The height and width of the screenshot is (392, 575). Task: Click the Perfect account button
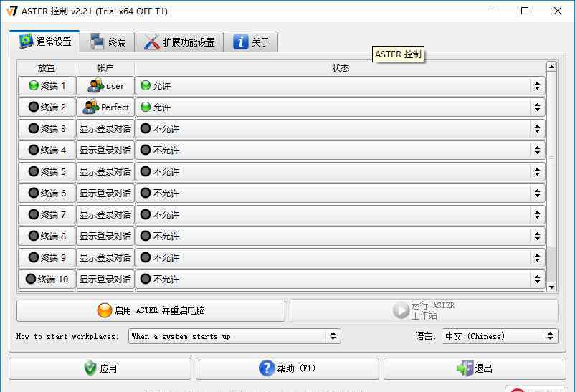[105, 107]
